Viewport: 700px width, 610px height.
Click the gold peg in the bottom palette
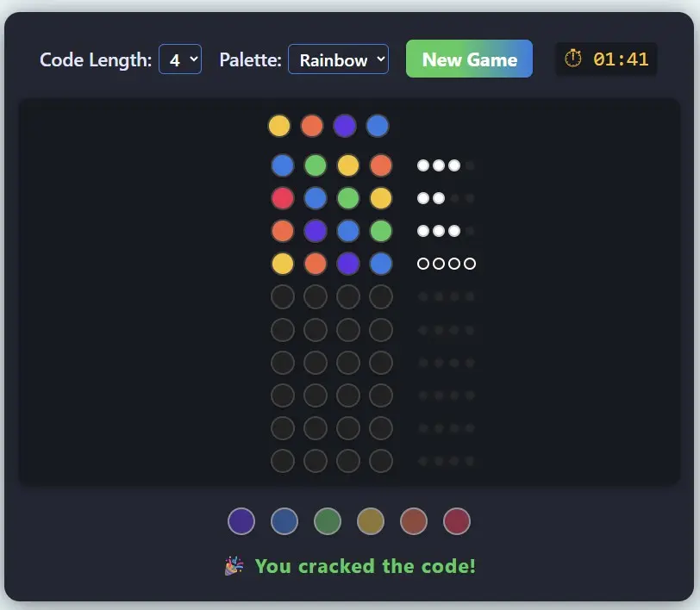pyautogui.click(x=371, y=521)
